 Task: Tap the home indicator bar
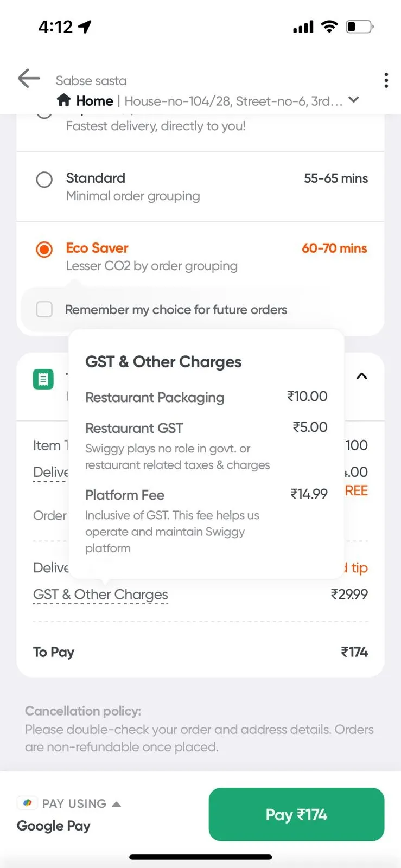pyautogui.click(x=200, y=857)
